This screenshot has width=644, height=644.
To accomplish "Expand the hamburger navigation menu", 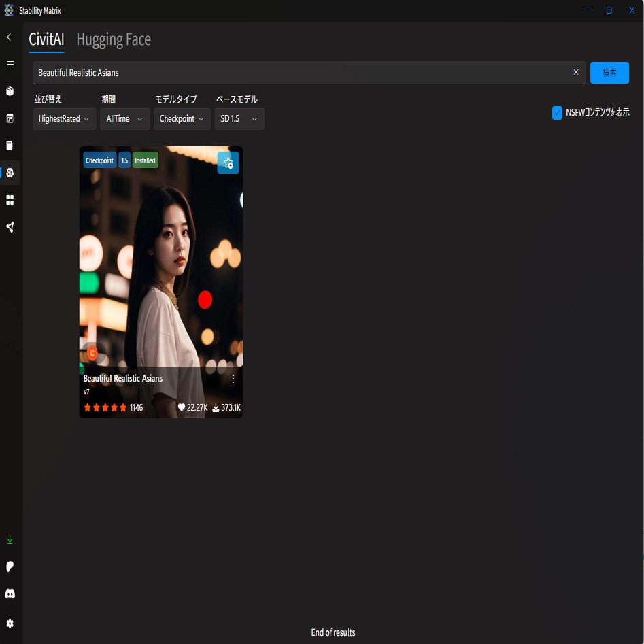I will [x=10, y=65].
